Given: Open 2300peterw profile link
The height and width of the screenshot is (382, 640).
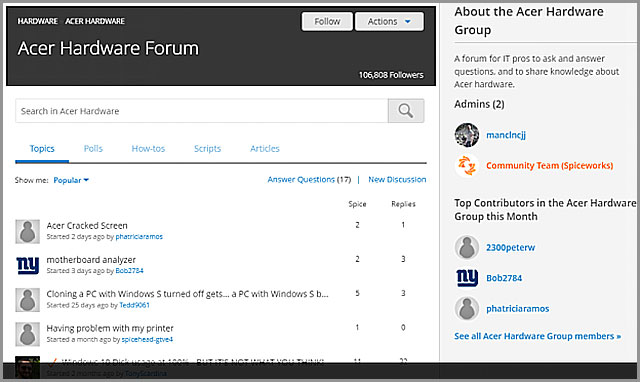Looking at the screenshot, I should (510, 247).
